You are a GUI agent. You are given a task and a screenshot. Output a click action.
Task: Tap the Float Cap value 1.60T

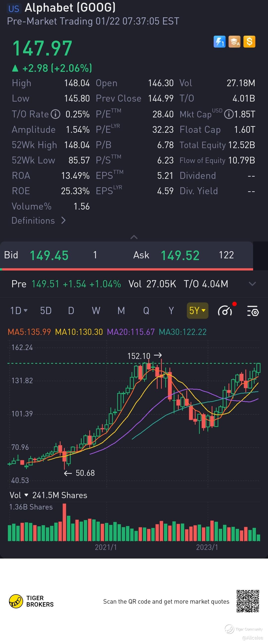244,130
